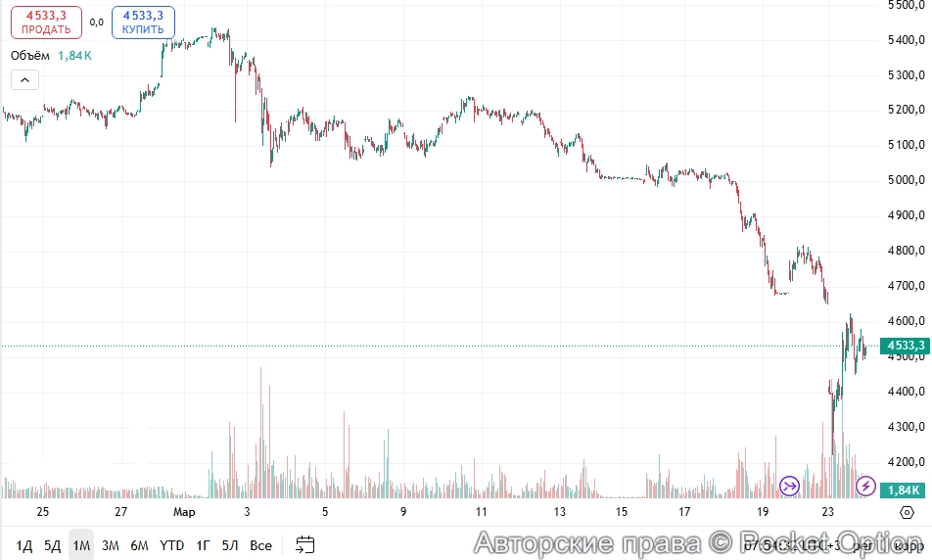
Task: Show the full history with Все
Action: tap(260, 545)
